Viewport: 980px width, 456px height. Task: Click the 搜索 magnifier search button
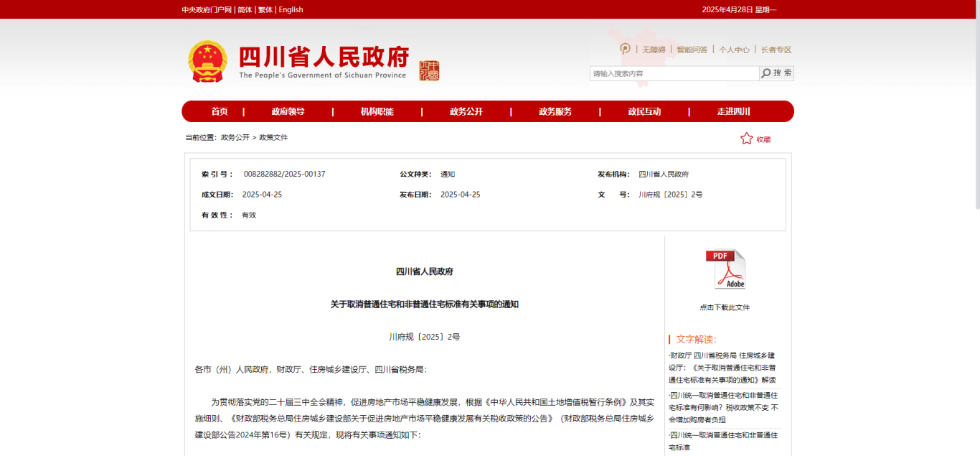776,73
